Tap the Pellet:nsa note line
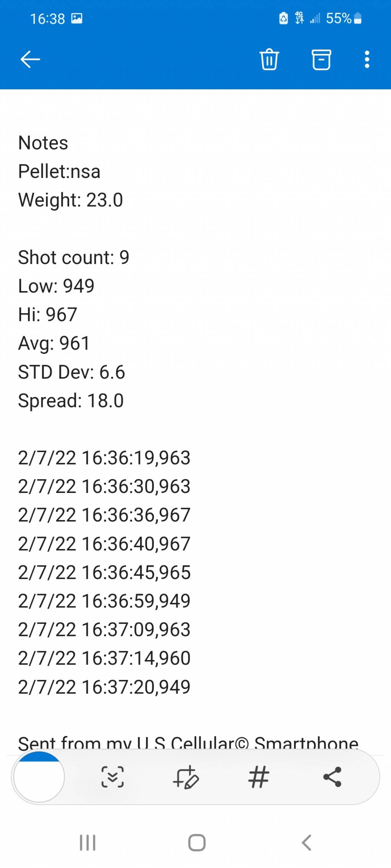 point(59,171)
